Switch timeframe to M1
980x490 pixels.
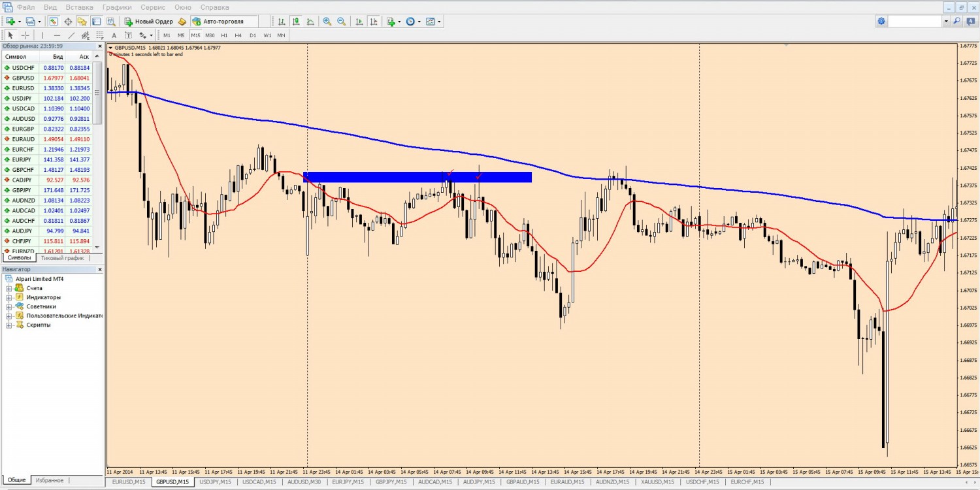click(x=167, y=35)
